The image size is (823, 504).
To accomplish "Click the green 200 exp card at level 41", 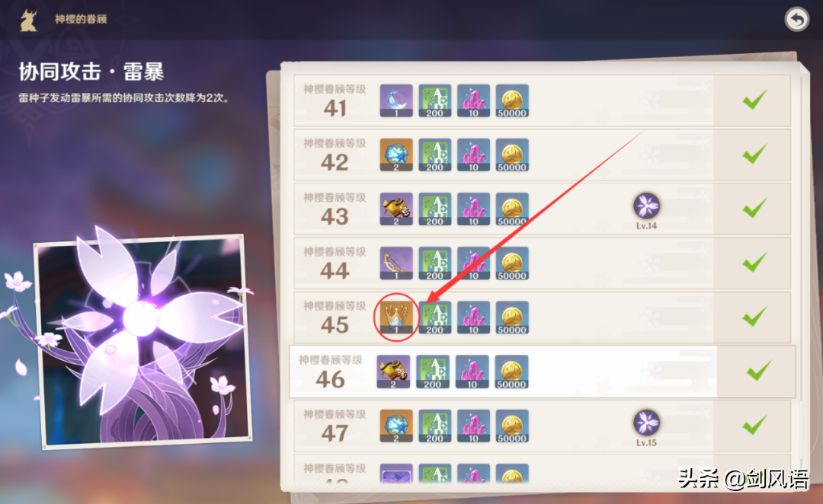I will (435, 100).
